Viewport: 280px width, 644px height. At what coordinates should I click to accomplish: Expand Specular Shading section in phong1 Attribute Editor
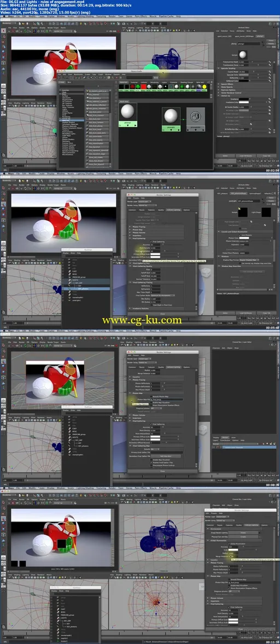pos(219,68)
